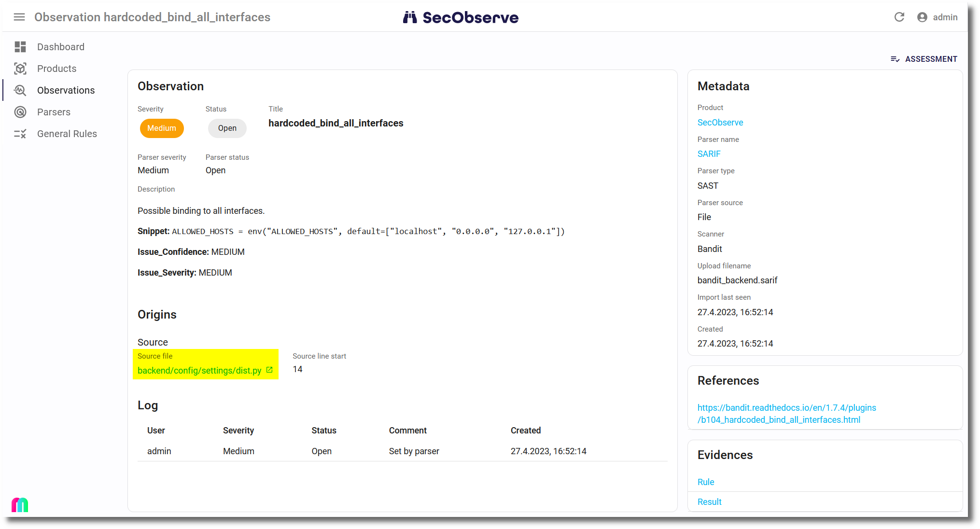The width and height of the screenshot is (980, 529).
Task: Click the colorful logo at bottom-left
Action: click(x=20, y=505)
